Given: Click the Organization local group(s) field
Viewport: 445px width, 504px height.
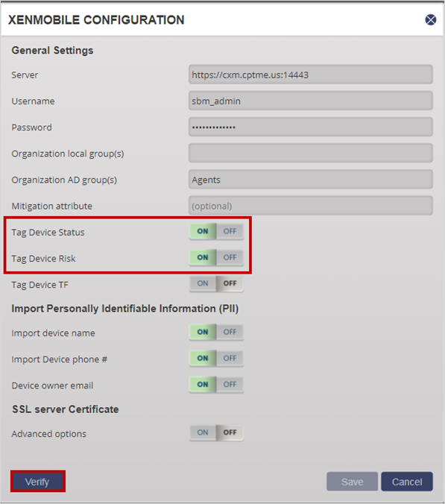Looking at the screenshot, I should tap(310, 153).
